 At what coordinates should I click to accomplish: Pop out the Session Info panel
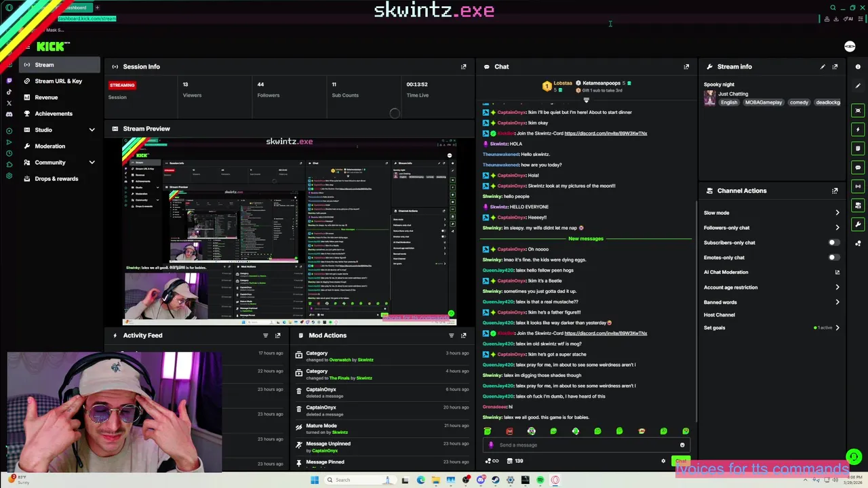464,66
